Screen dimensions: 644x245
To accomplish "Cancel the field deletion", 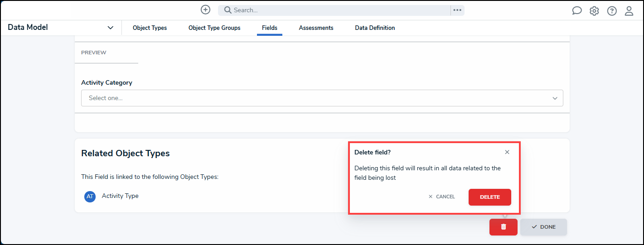I will pos(441,197).
